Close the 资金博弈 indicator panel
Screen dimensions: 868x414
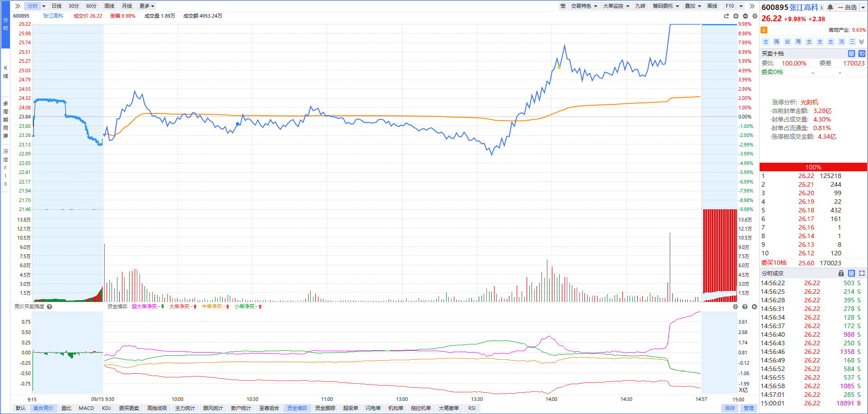[754, 306]
